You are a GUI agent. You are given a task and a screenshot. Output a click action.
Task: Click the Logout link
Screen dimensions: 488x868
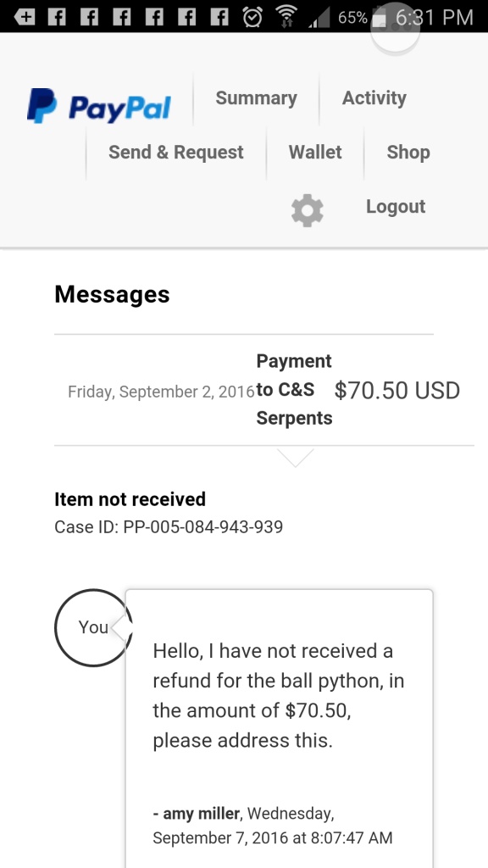396,207
